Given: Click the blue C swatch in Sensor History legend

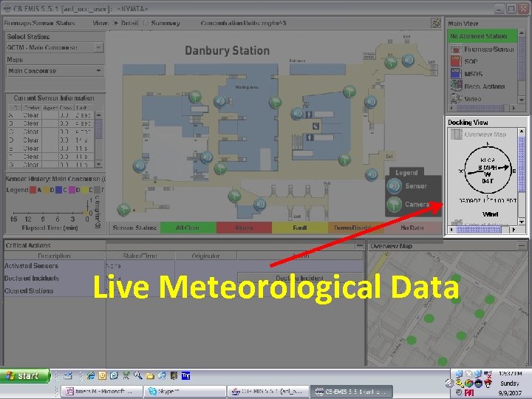Looking at the screenshot, I should pyautogui.click(x=58, y=190).
